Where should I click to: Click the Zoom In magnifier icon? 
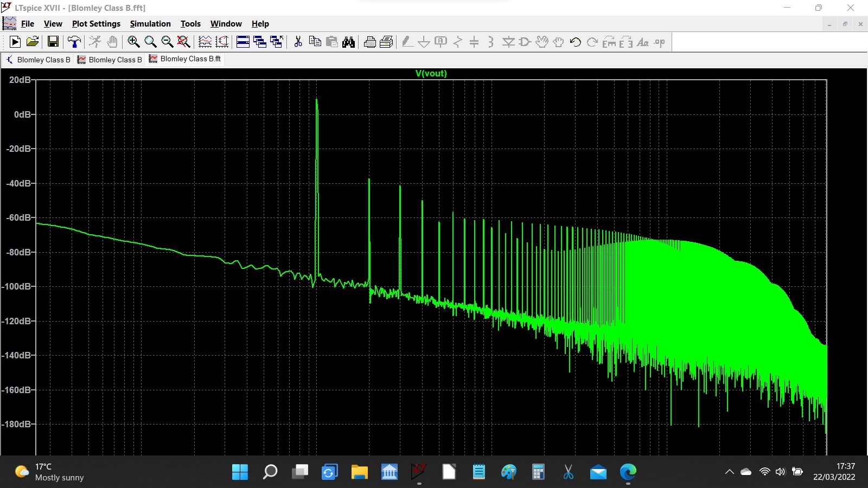(133, 42)
